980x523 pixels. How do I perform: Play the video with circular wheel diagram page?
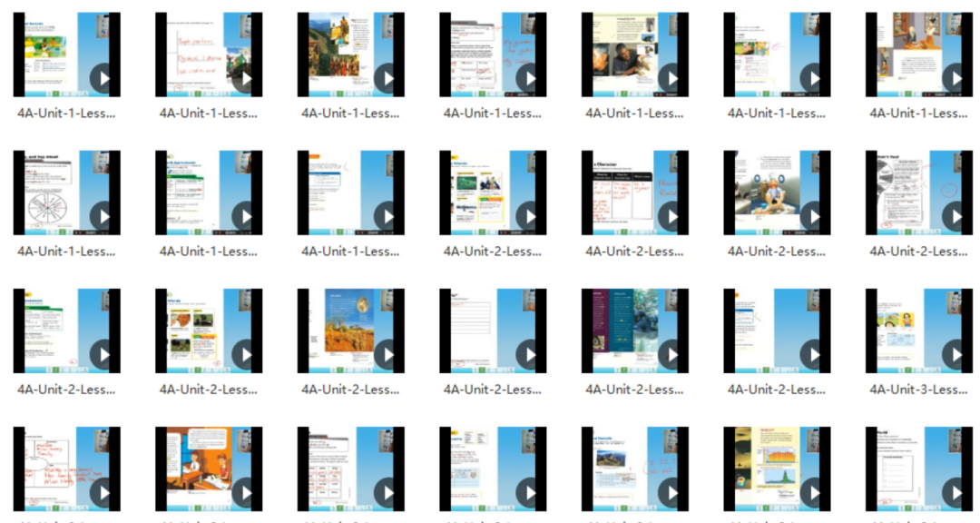click(x=103, y=216)
